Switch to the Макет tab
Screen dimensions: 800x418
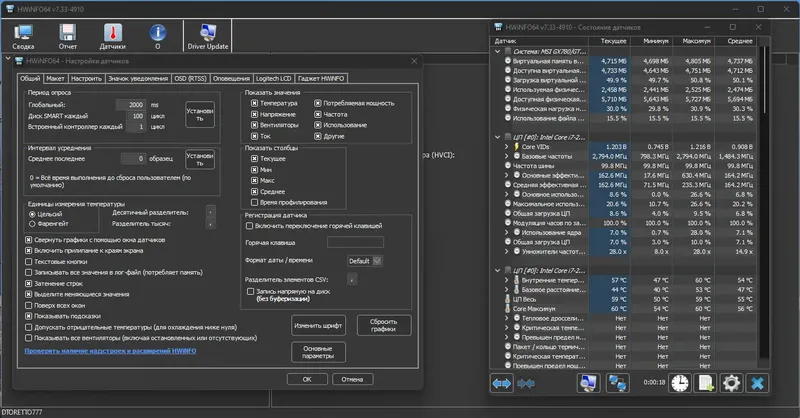pyautogui.click(x=55, y=78)
